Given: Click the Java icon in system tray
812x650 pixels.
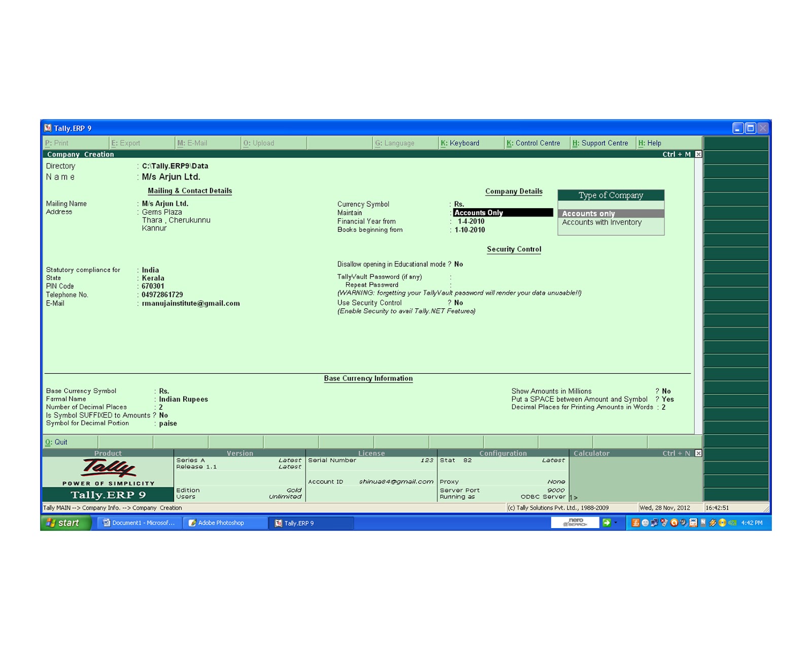Looking at the screenshot, I should (635, 523).
